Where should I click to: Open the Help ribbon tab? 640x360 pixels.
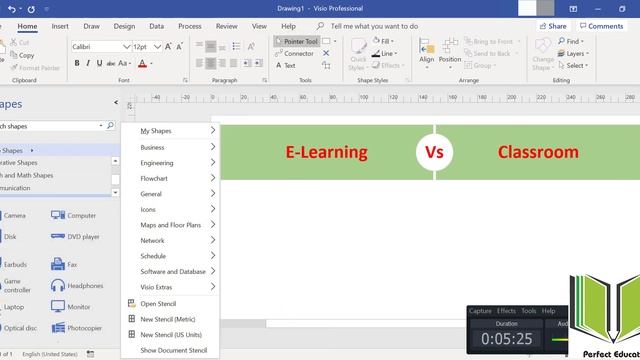(x=288, y=26)
